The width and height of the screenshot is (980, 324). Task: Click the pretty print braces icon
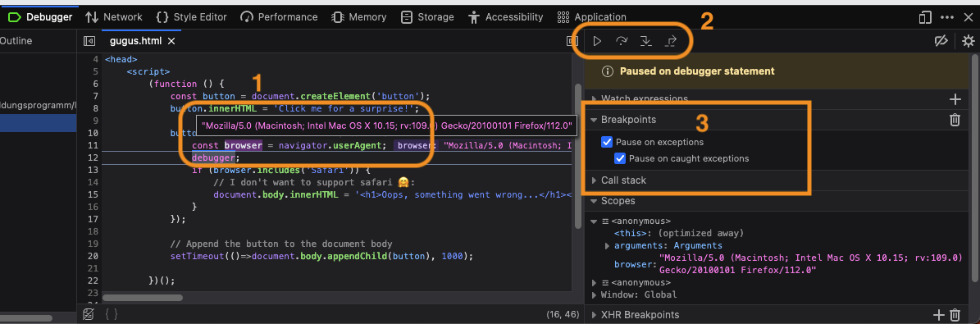pos(112,314)
